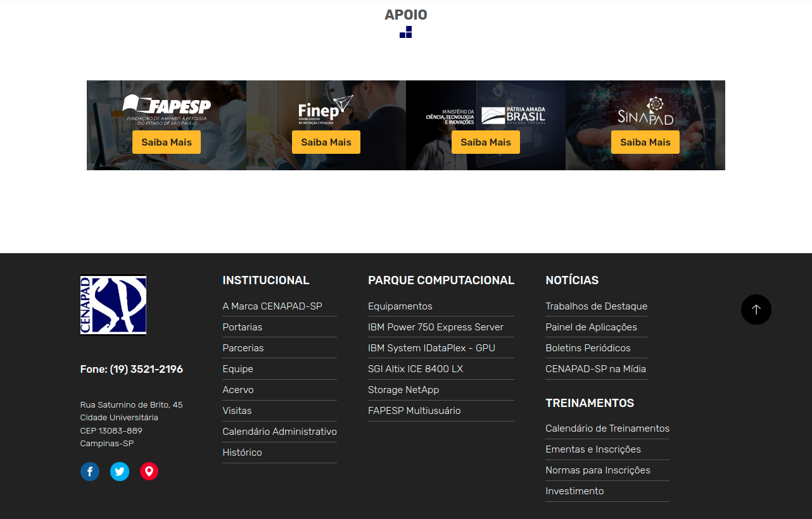Open IBM System IDataPlex - GPU link
The width and height of the screenshot is (812, 519).
pos(431,348)
